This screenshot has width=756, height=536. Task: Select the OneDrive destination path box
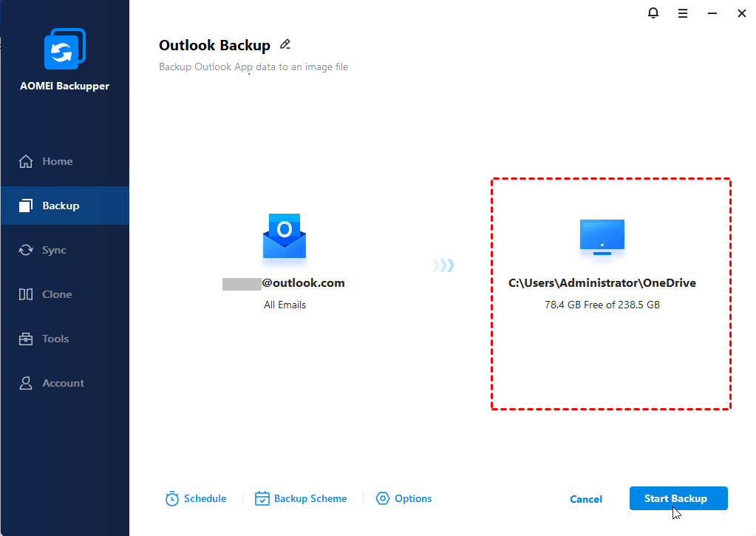tap(610, 293)
